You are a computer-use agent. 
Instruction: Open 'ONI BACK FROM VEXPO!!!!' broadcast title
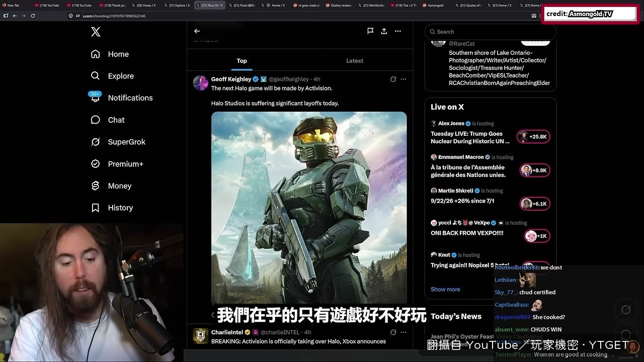[467, 233]
